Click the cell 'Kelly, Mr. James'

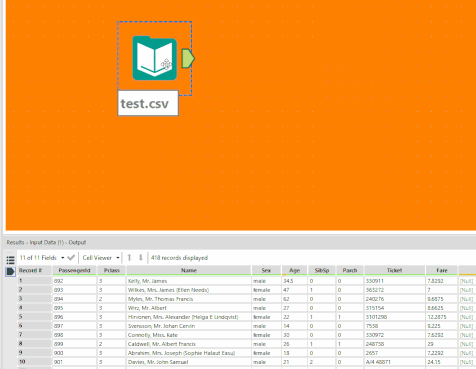click(189, 281)
